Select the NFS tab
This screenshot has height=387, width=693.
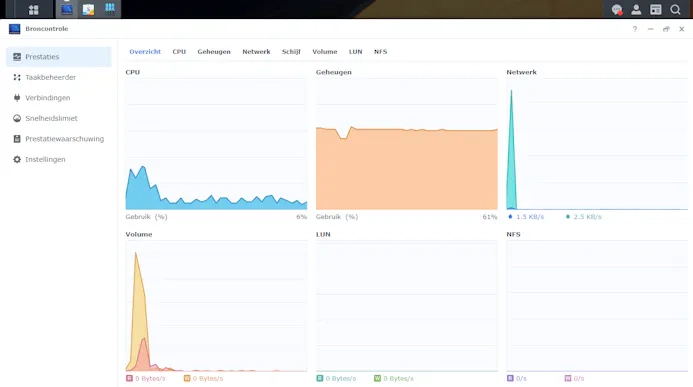pos(381,52)
